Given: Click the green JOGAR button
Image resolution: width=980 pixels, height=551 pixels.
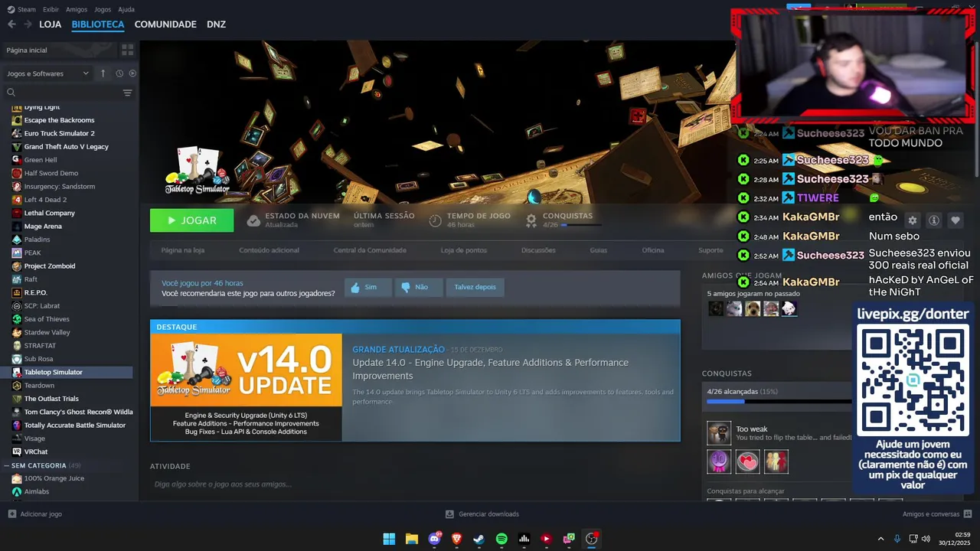Looking at the screenshot, I should pyautogui.click(x=192, y=220).
